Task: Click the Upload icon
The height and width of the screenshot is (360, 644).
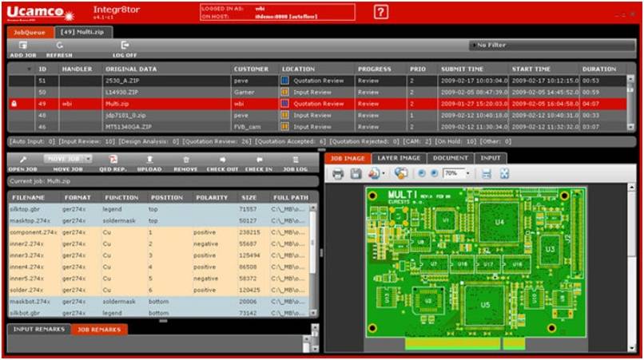Action: [149, 160]
